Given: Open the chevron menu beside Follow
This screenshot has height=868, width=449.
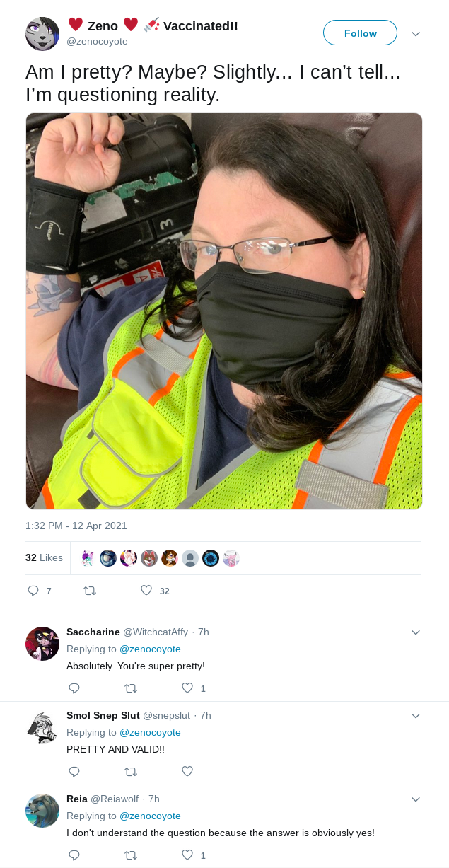Looking at the screenshot, I should [x=416, y=34].
